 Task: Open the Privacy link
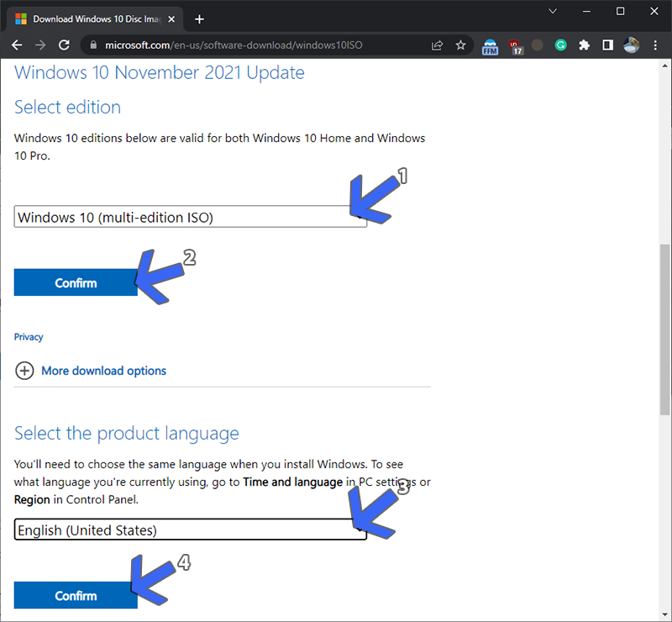tap(29, 336)
